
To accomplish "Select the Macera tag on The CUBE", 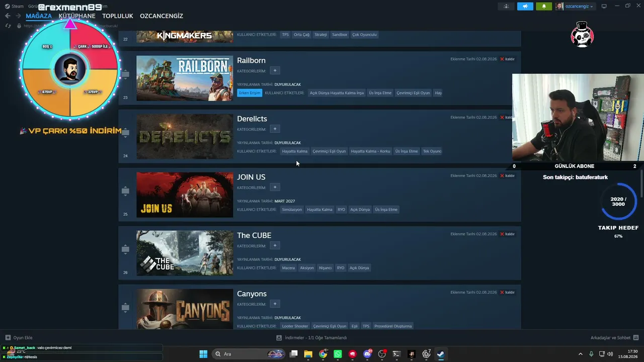I will tap(288, 268).
